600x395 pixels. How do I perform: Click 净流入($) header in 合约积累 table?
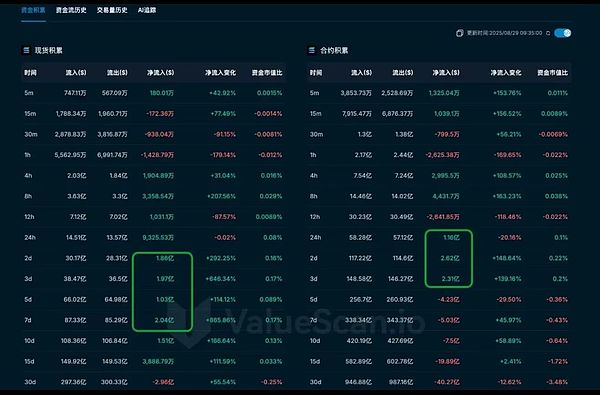(x=446, y=73)
